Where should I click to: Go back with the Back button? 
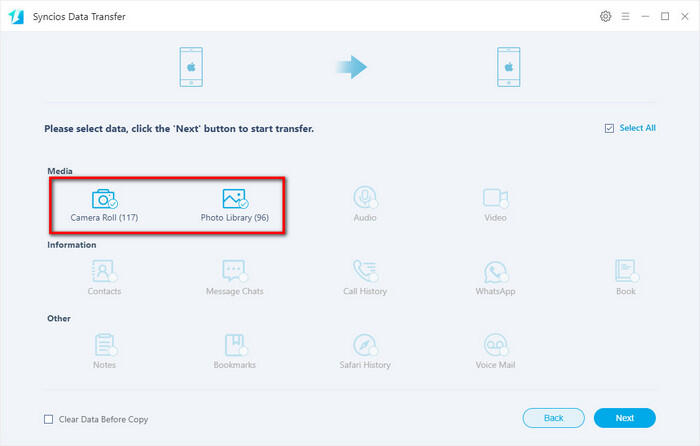(x=553, y=418)
